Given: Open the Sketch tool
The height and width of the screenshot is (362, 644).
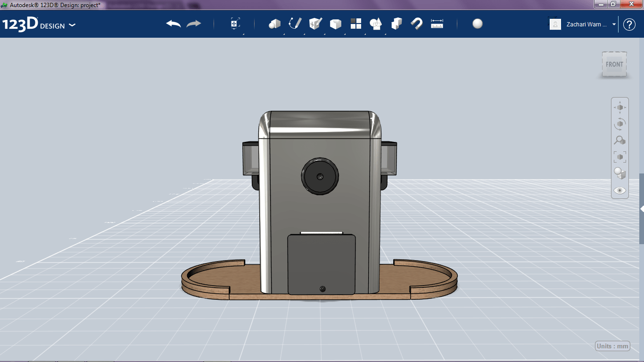Looking at the screenshot, I should 295,24.
